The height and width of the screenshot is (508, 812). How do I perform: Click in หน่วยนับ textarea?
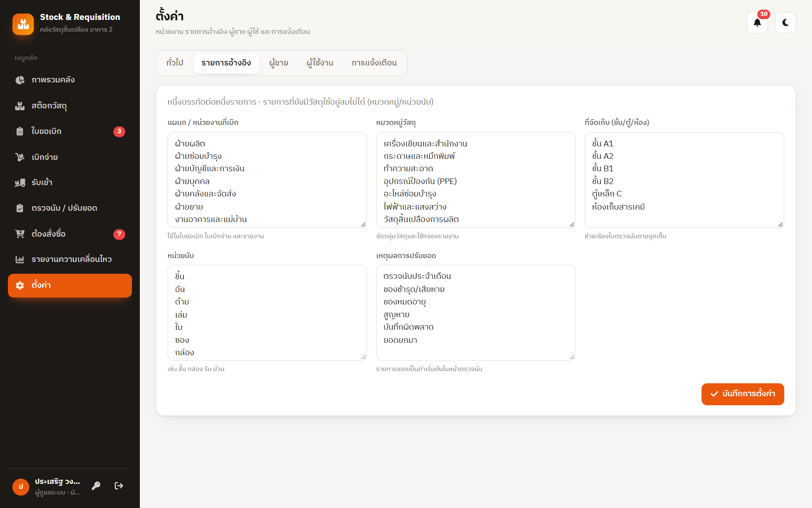point(267,313)
